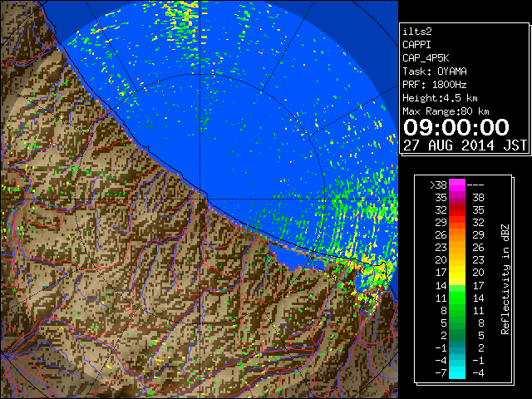This screenshot has height=399, width=532.
Task: Pick the cyan swatch at scale bottom
Action: pos(457,372)
